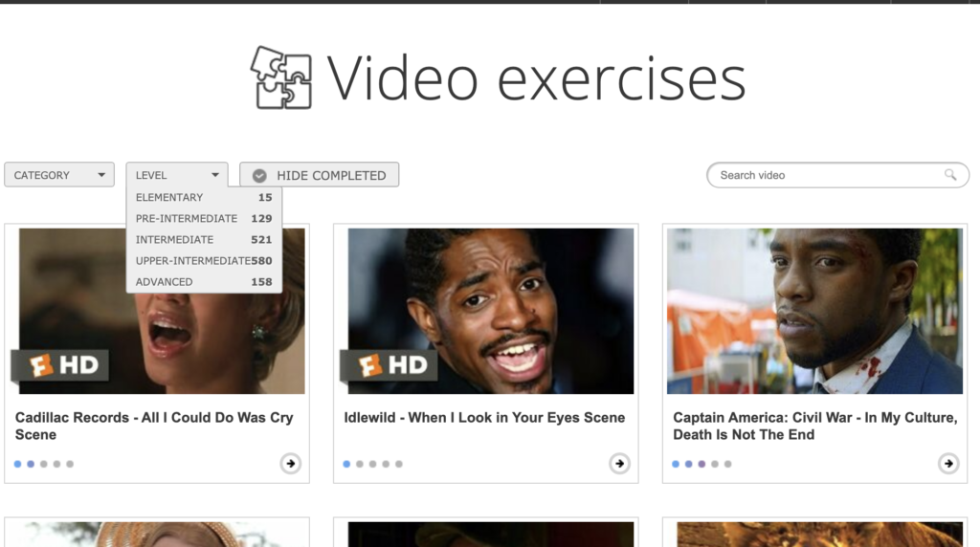Open Captain America video via arrow icon
Image resolution: width=980 pixels, height=547 pixels.
point(948,464)
